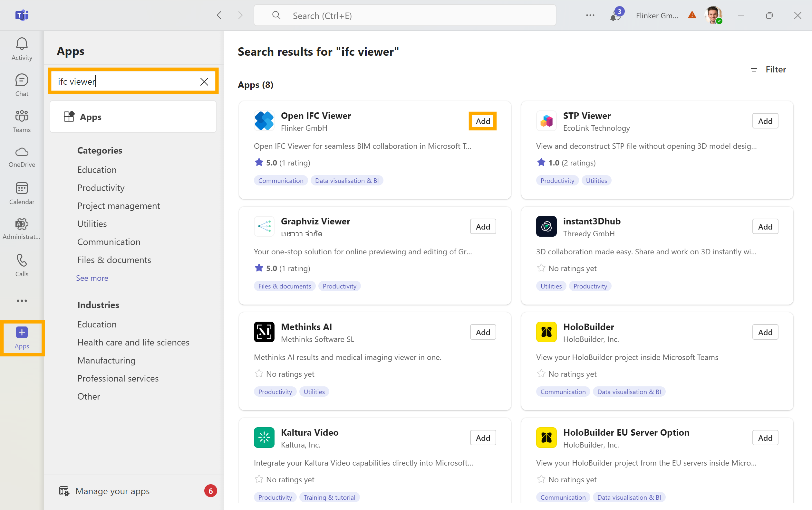Add the HoloBuilder app
This screenshot has width=812, height=510.
pyautogui.click(x=765, y=332)
